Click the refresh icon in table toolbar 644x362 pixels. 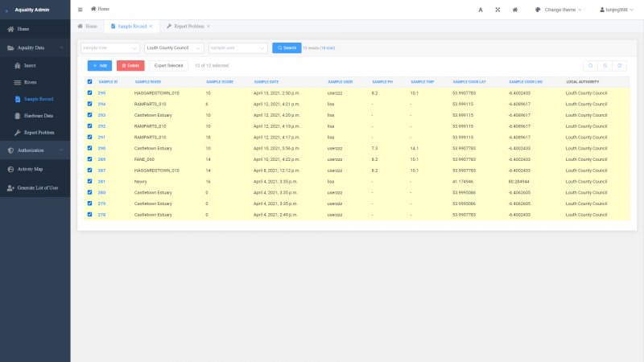tap(605, 66)
